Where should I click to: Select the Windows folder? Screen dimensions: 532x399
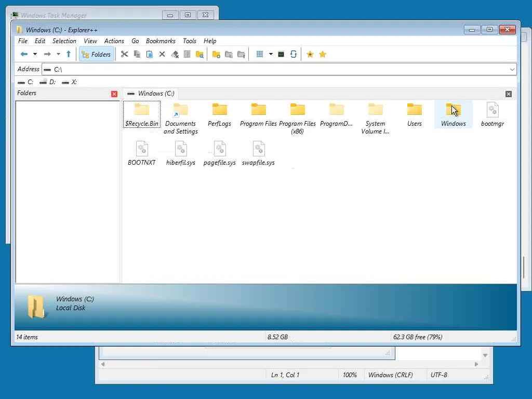(453, 114)
